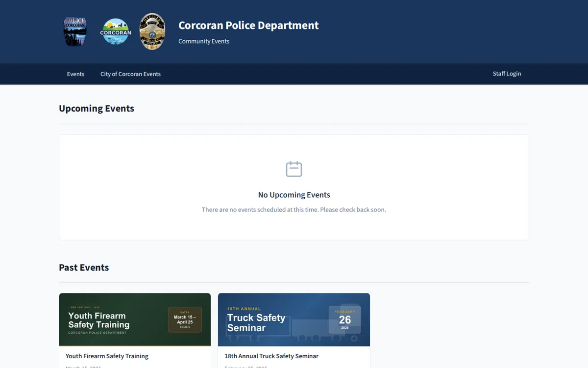
Task: Click the Corcoran Police Department title
Action: tap(248, 25)
